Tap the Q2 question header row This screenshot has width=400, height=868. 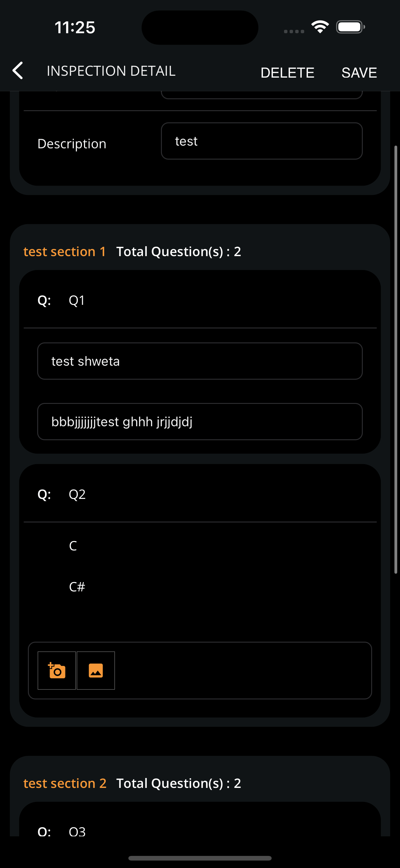pos(77,494)
